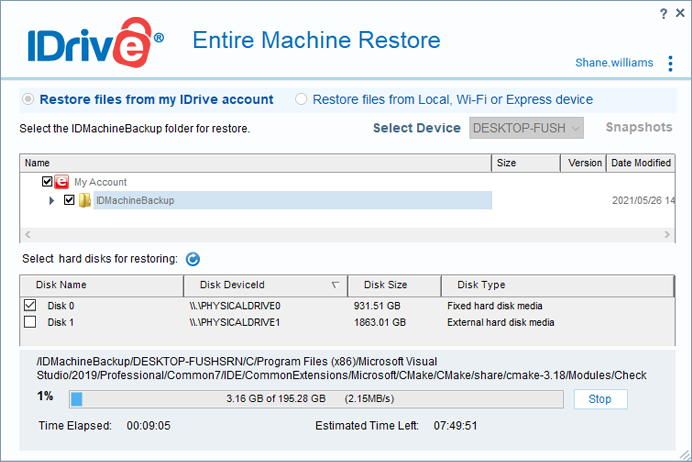692x462 pixels.
Task: Toggle the IDMachineBackup checkbox
Action: point(69,200)
